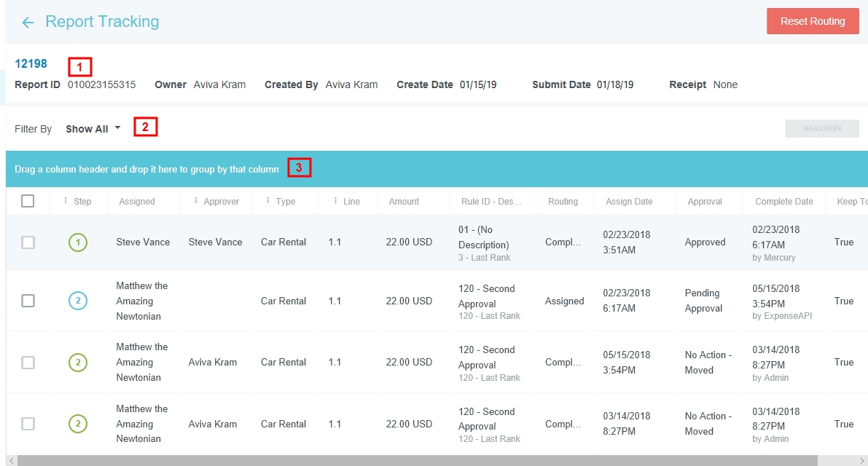
Task: Open the Line column menu dots
Action: pos(335,201)
